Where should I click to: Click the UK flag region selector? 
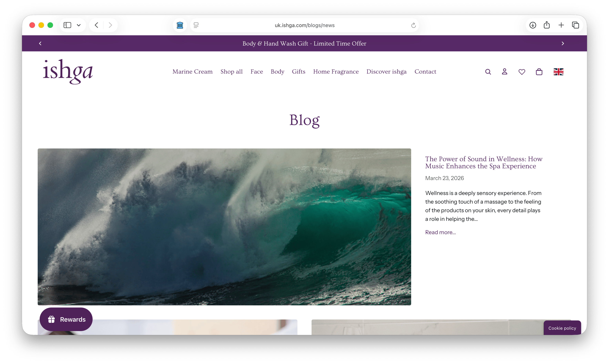(x=558, y=72)
